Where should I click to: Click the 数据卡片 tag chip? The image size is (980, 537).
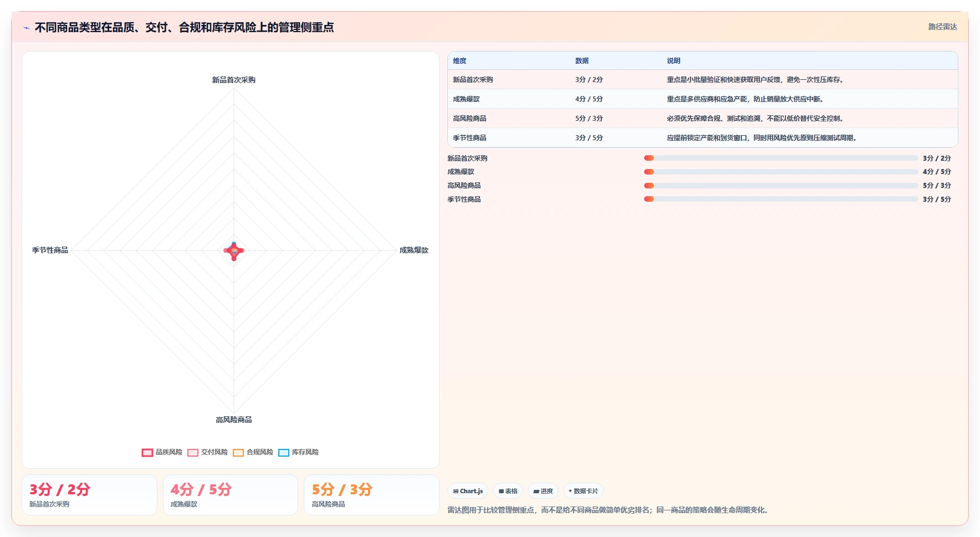click(583, 491)
